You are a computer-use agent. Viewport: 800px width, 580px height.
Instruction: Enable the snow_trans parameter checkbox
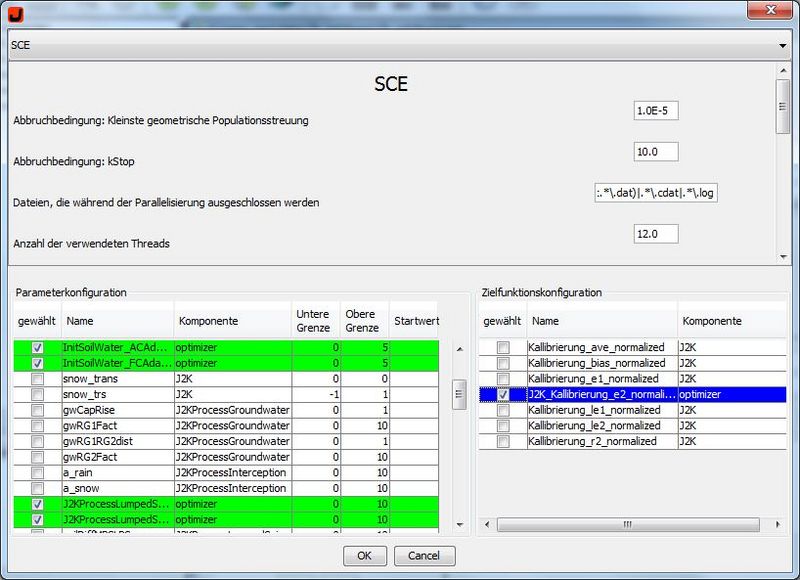click(x=38, y=378)
